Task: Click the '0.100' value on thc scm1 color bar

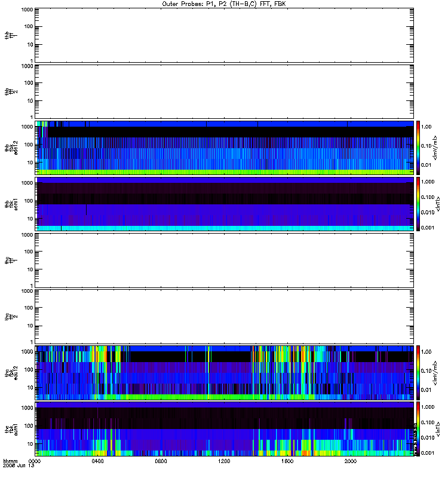Action: [428, 422]
